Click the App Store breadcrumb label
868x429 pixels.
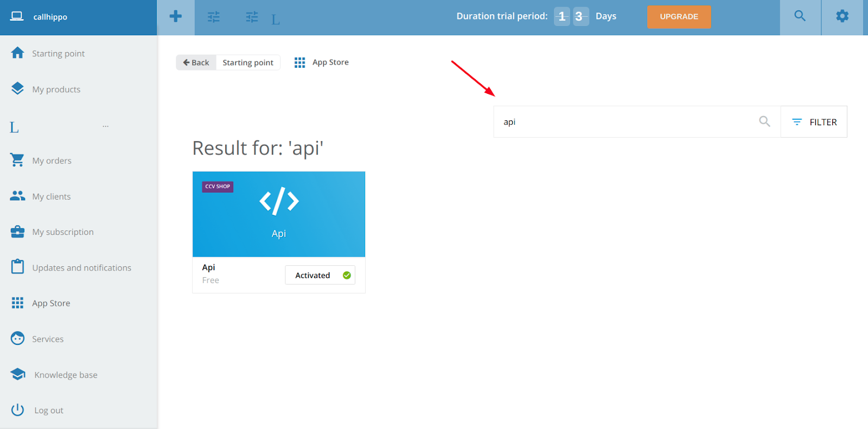(x=330, y=62)
